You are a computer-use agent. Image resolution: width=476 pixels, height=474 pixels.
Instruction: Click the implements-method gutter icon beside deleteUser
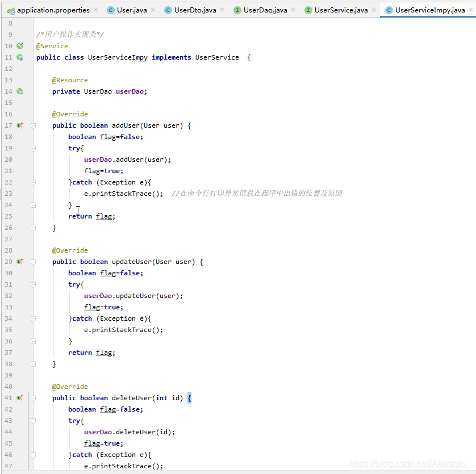(x=20, y=398)
